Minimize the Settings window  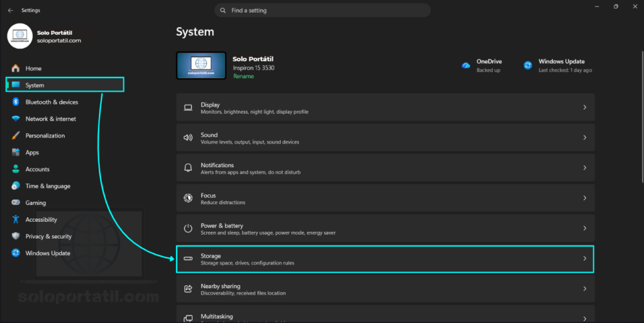coord(597,6)
